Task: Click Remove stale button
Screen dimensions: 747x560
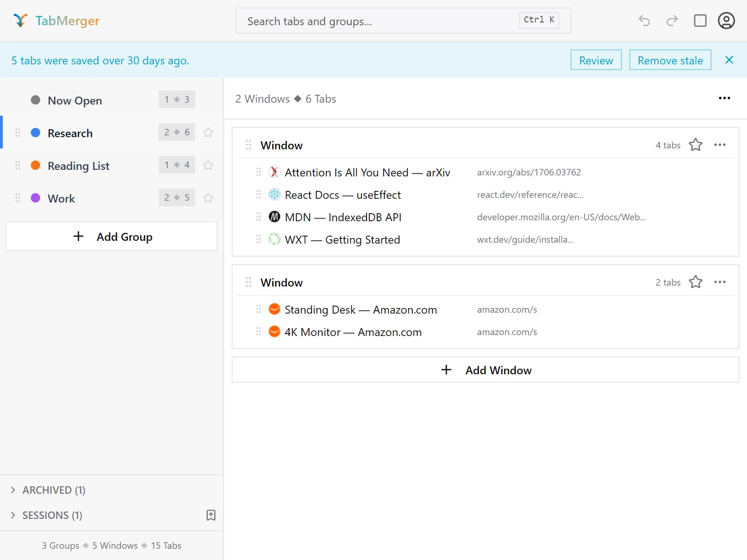Action: tap(670, 60)
